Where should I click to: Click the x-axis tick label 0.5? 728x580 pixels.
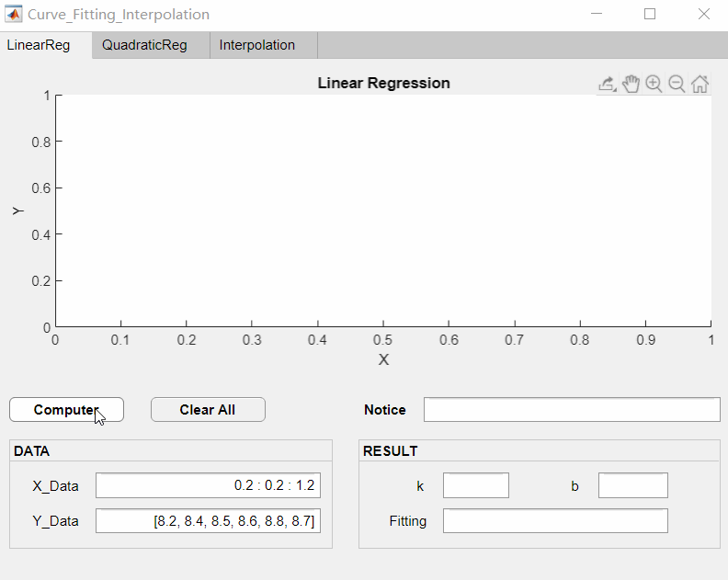click(x=382, y=340)
